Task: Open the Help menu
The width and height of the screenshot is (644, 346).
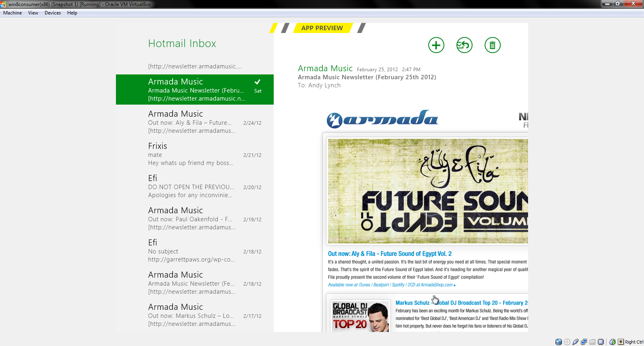Action: click(72, 13)
